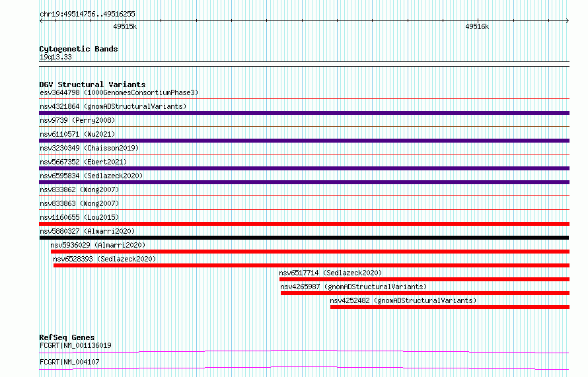Select the nsv5667352 (Ebert2021) label
The image size is (588, 377).
(83, 162)
